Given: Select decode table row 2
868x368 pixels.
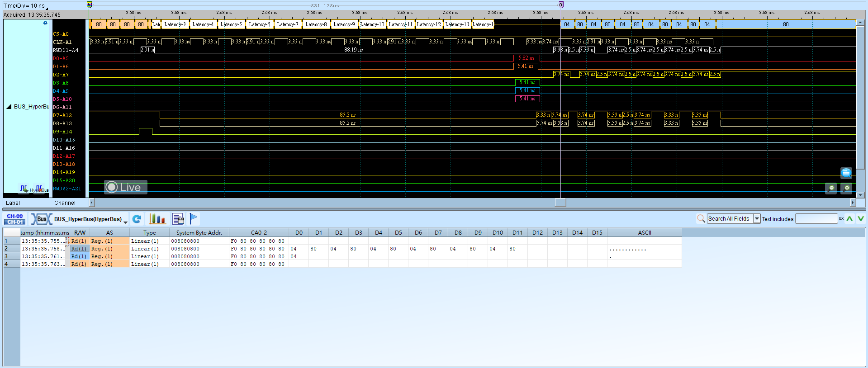Looking at the screenshot, I should [x=342, y=249].
